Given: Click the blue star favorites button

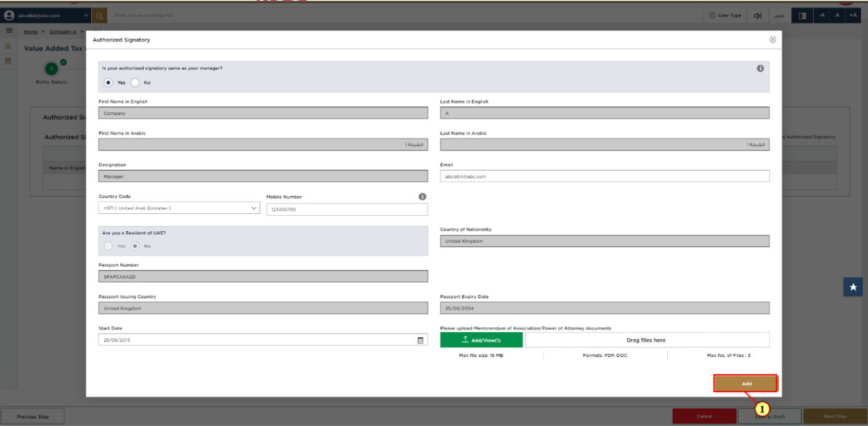Looking at the screenshot, I should [x=853, y=287].
